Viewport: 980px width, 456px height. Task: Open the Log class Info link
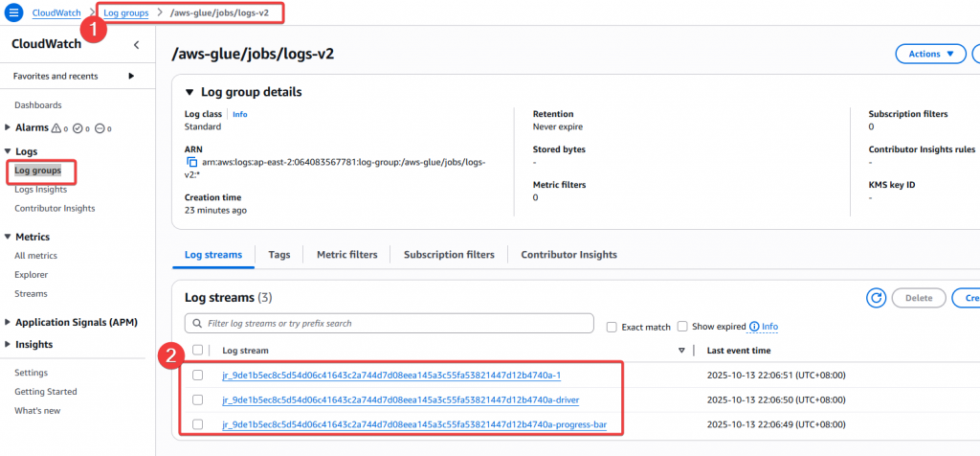(x=240, y=114)
